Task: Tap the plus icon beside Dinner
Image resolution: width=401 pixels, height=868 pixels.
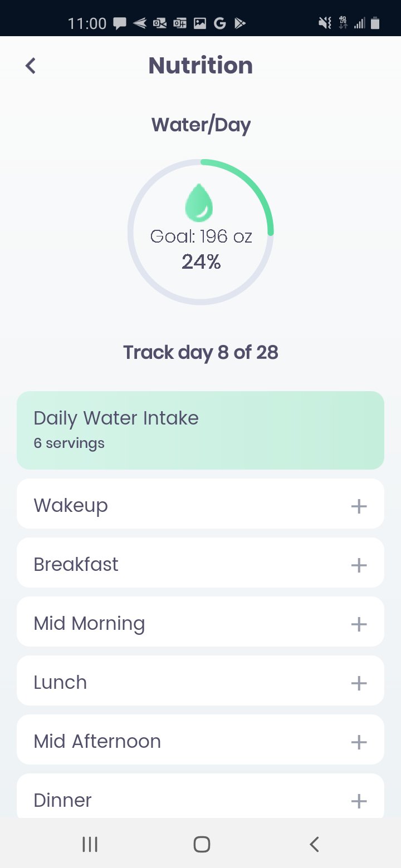Action: tap(359, 801)
